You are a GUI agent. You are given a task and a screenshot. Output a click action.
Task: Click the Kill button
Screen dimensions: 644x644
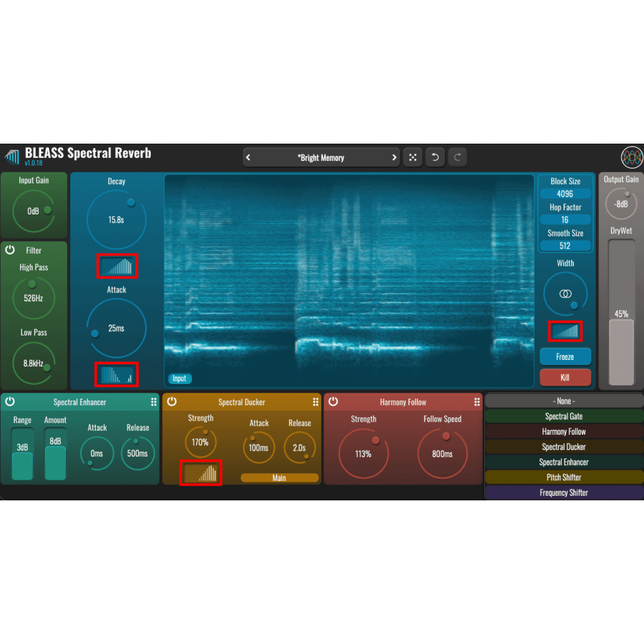[x=565, y=377]
